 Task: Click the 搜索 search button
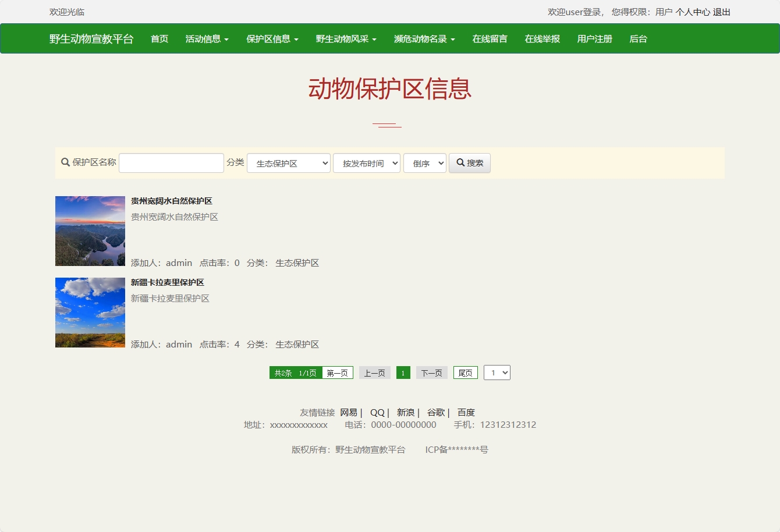pyautogui.click(x=469, y=163)
